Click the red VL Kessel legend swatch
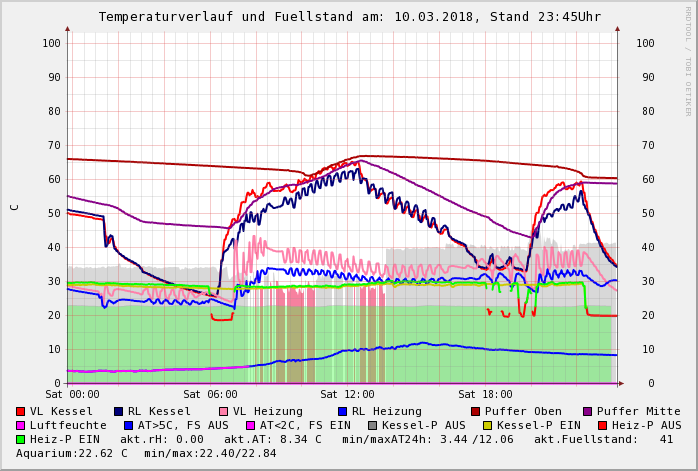The width and height of the screenshot is (698, 471). 21,411
